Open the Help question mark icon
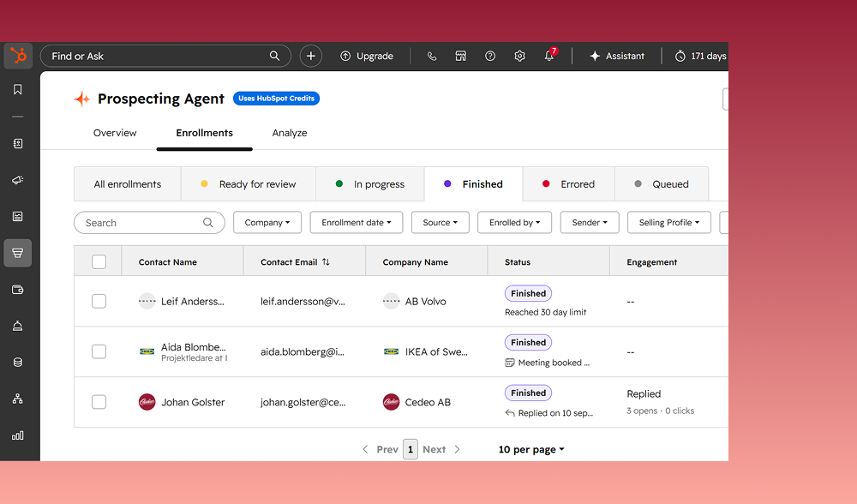857x504 pixels. click(490, 56)
